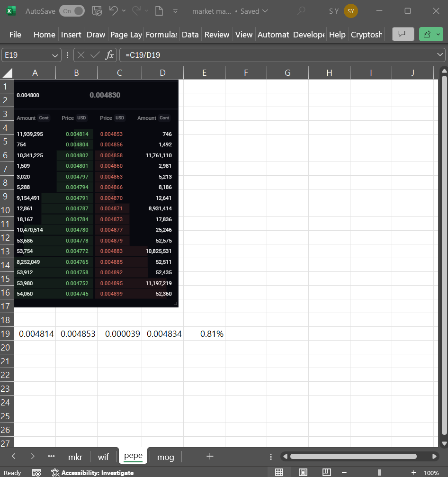
Task: Switch to Normal view icon
Action: pos(279,472)
